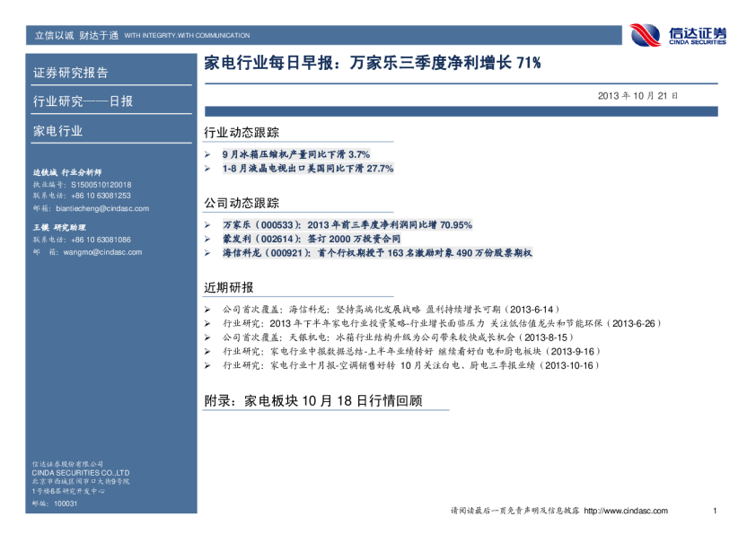Click the 近期研报 section heading
The image size is (756, 534).
point(229,287)
